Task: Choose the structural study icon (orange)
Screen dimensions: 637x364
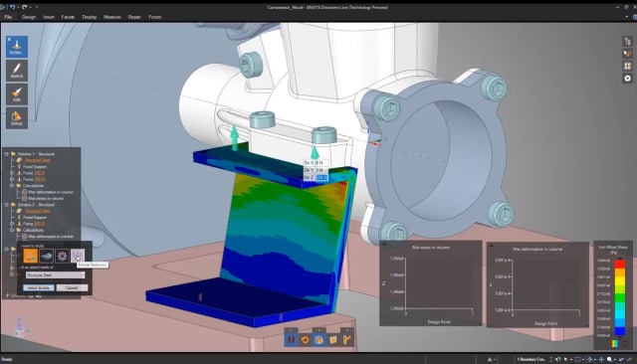Action: point(31,256)
